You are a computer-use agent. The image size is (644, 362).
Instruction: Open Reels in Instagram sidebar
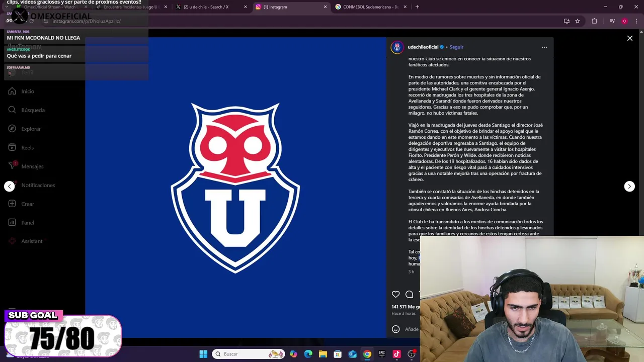tap(28, 148)
